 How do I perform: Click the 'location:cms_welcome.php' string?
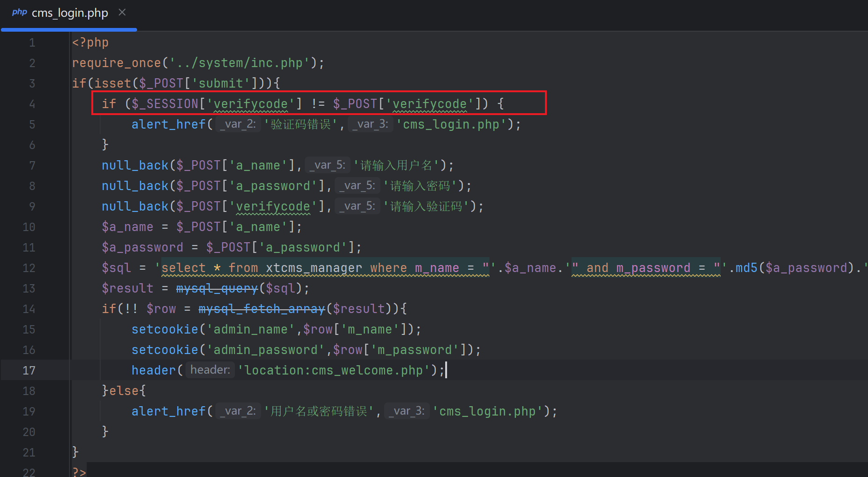click(334, 370)
